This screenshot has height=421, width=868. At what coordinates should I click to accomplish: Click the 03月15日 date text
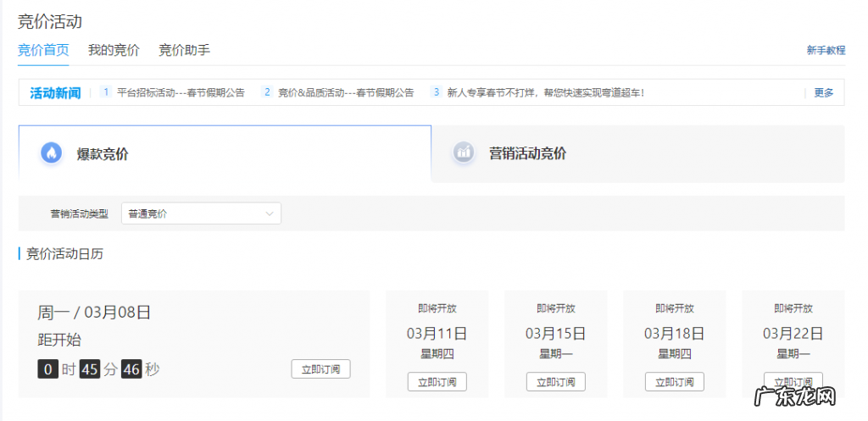tap(556, 334)
